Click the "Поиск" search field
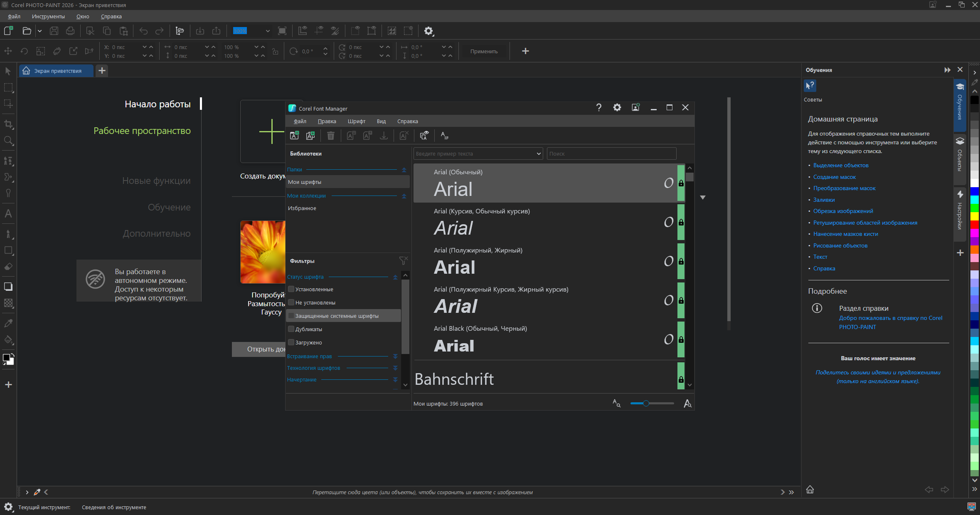The image size is (980, 515). point(611,154)
